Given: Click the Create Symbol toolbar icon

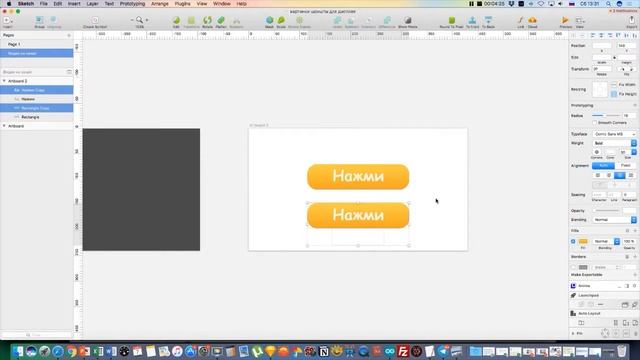Looking at the screenshot, I should [95, 21].
